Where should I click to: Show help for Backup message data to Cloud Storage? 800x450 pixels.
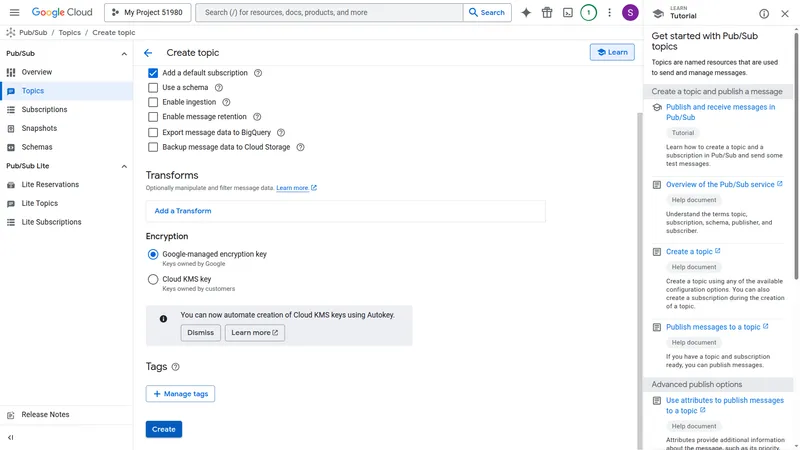click(301, 147)
